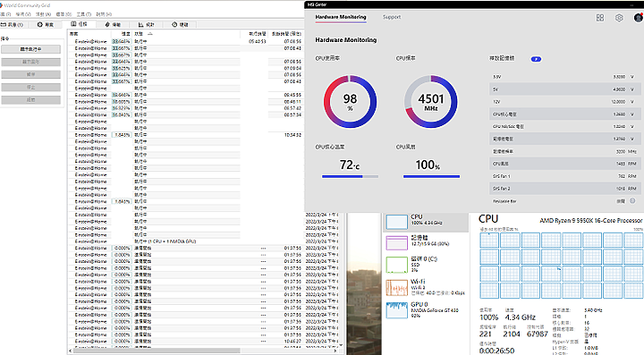
Task: Click the CPU fan 100% progress bar
Action: pyautogui.click(x=431, y=176)
